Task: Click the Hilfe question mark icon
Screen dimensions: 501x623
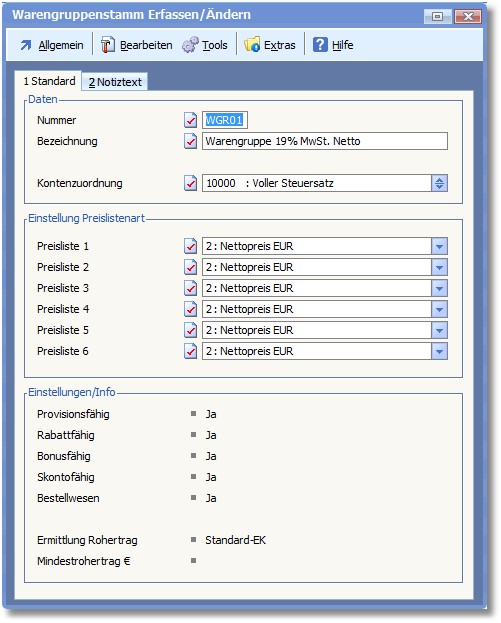Action: [320, 44]
